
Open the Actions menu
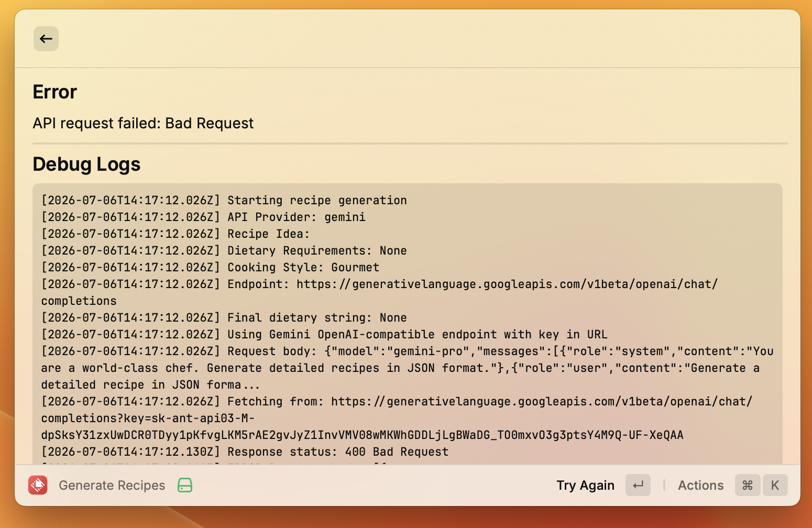tap(701, 486)
